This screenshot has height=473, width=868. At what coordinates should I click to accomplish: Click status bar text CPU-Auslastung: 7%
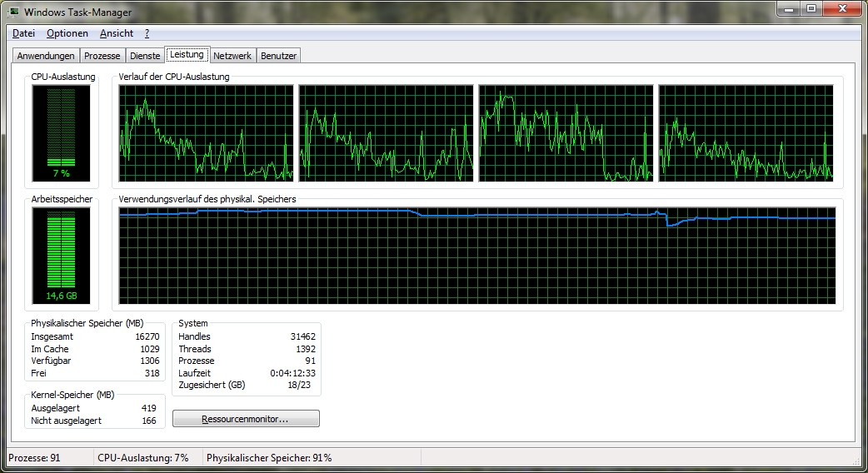click(x=142, y=458)
